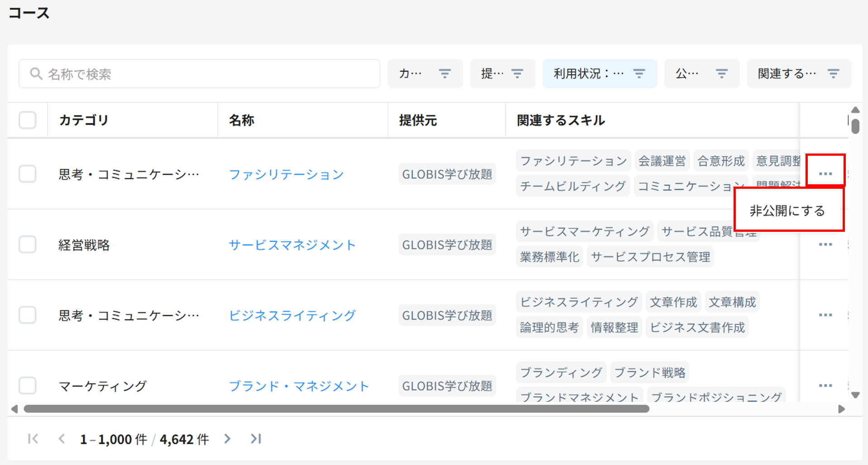The image size is (868, 465).
Task: Go to the next page of courses
Action: coord(227,439)
